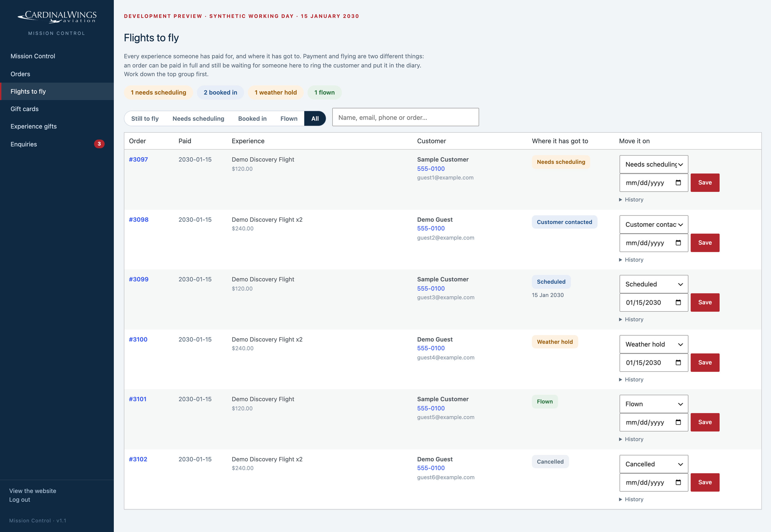Select the All filter tab
Image resolution: width=771 pixels, height=532 pixels.
pyautogui.click(x=315, y=119)
